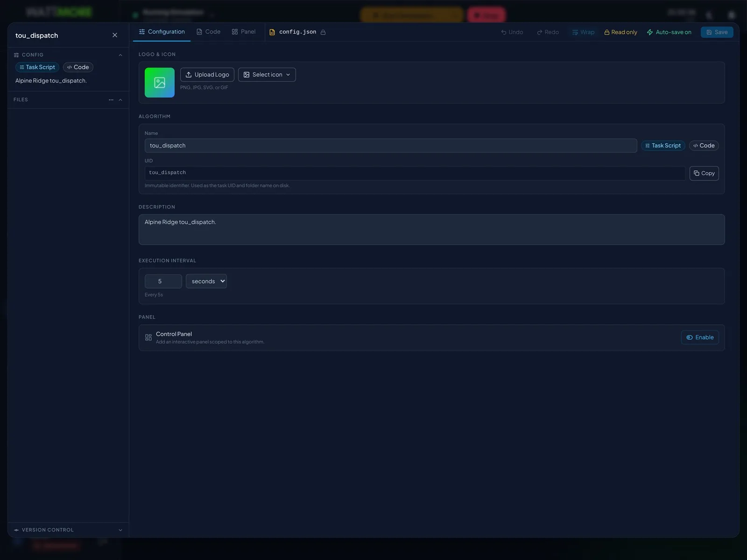Click the sidebar description 'Alpine Ridge tou_dispatch.'
The height and width of the screenshot is (560, 747).
pyautogui.click(x=51, y=81)
